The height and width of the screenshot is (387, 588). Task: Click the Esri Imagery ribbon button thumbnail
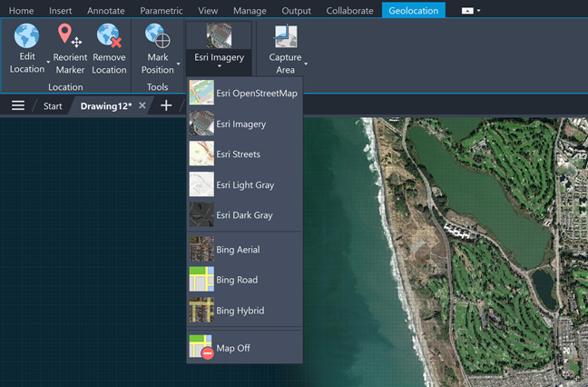(219, 35)
